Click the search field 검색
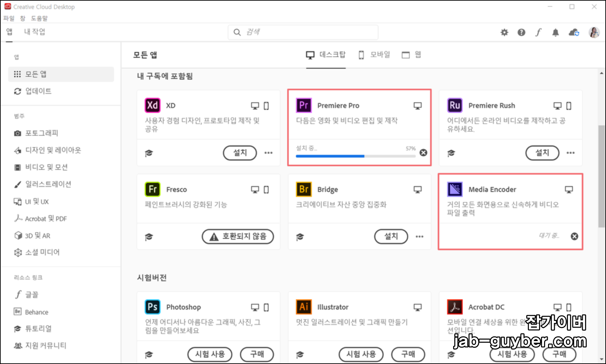This screenshot has width=606, height=364. pyautogui.click(x=303, y=32)
